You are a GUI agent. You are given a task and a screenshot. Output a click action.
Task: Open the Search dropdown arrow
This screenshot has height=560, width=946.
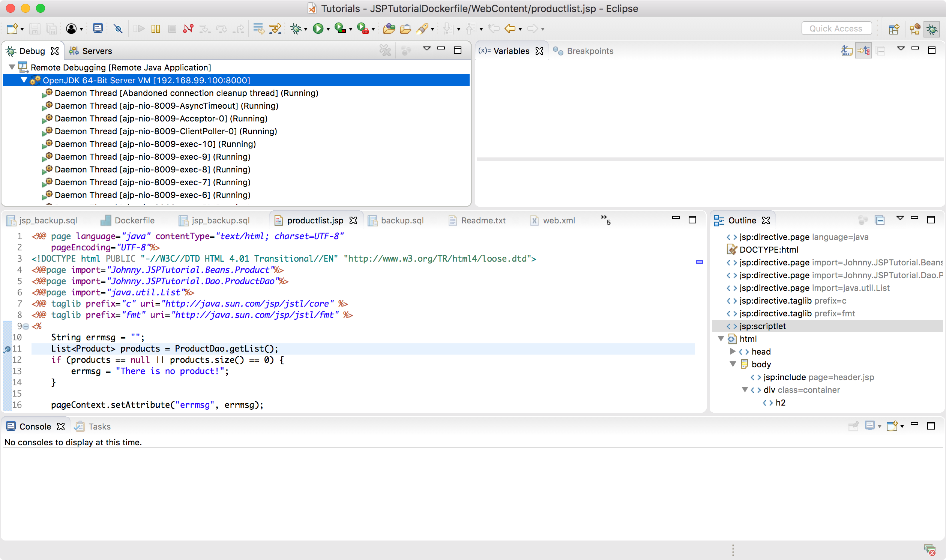tap(432, 29)
